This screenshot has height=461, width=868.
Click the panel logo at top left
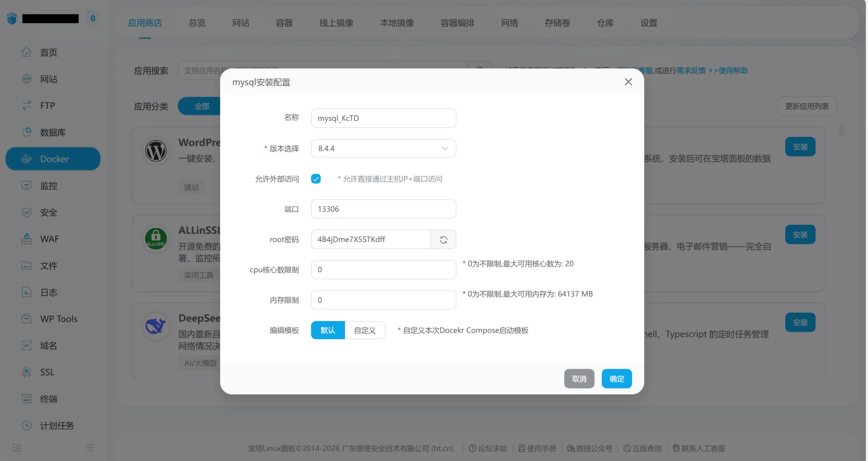click(12, 18)
